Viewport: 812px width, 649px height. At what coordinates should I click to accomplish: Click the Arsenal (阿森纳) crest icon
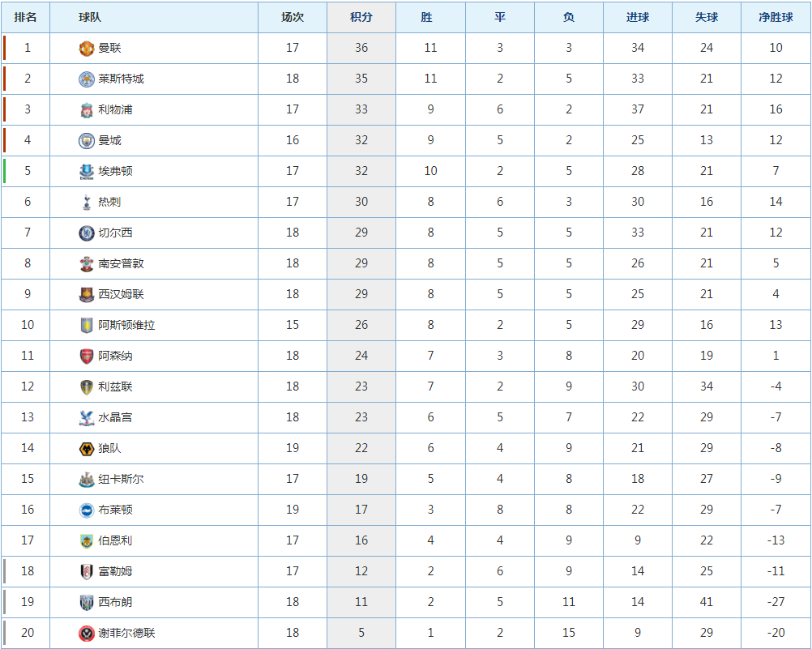point(87,356)
